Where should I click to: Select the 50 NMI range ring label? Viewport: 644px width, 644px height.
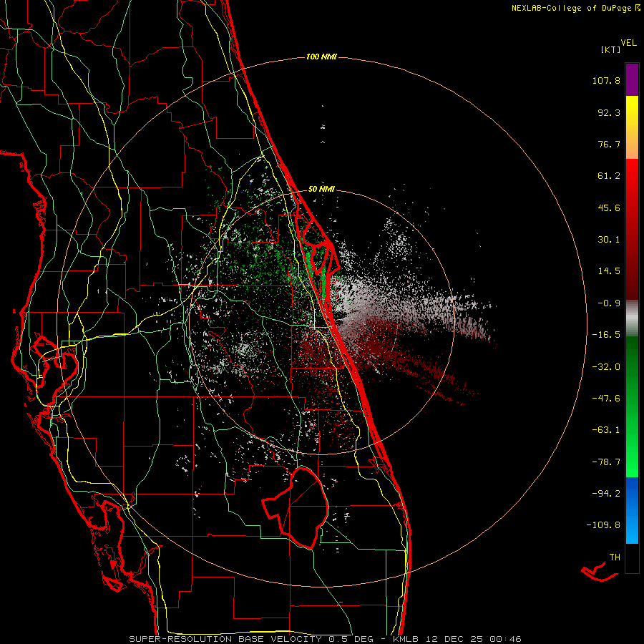tap(321, 189)
